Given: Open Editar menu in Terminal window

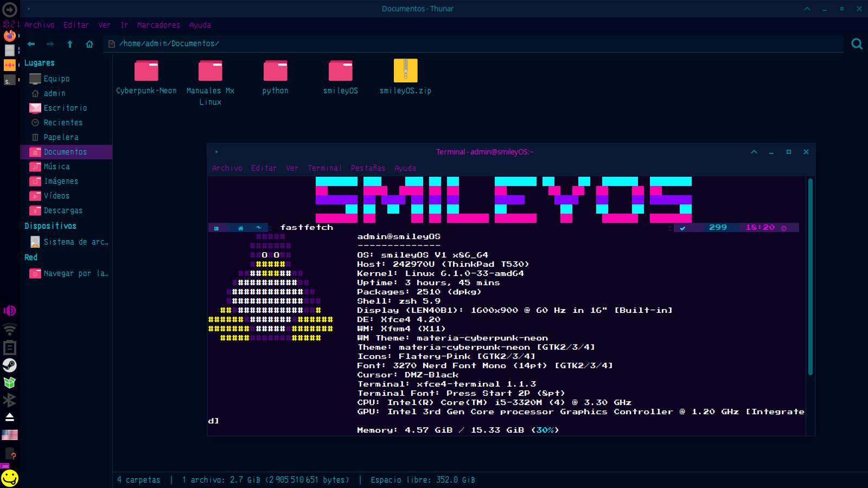Looking at the screenshot, I should coord(264,168).
